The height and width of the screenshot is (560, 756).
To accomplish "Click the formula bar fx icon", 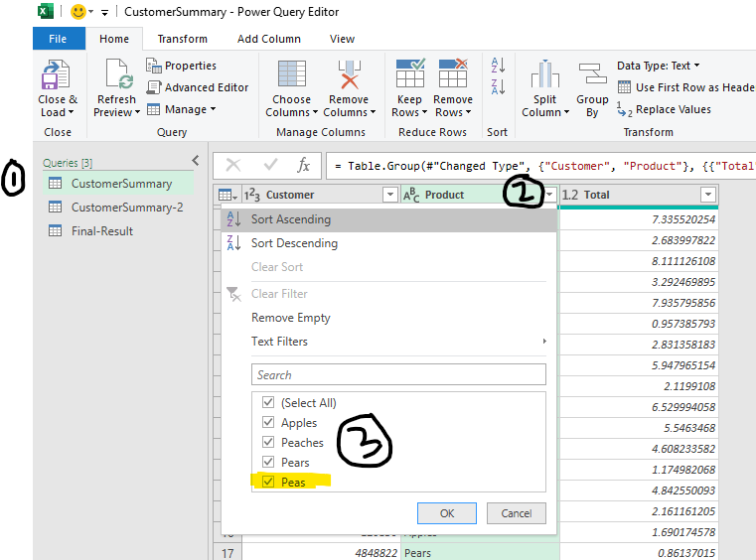I will pos(303,165).
